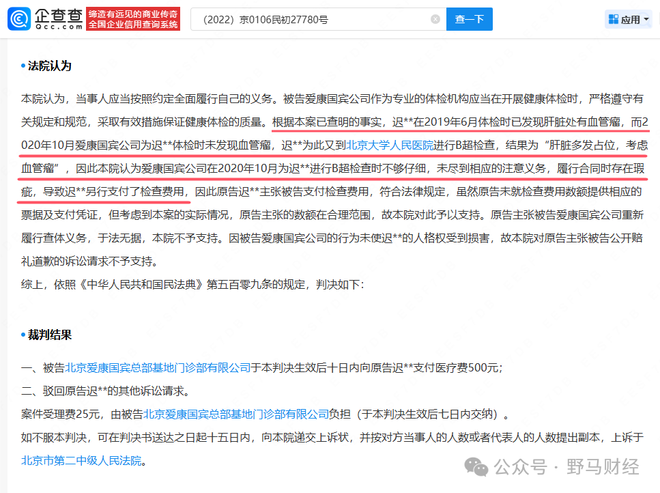The height and width of the screenshot is (493, 660).
Task: Open the 北京大学人民医院 link
Action: (x=389, y=146)
